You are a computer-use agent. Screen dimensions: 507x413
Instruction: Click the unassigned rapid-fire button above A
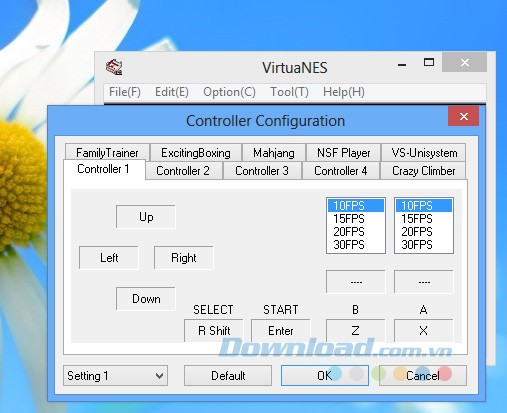click(x=424, y=282)
